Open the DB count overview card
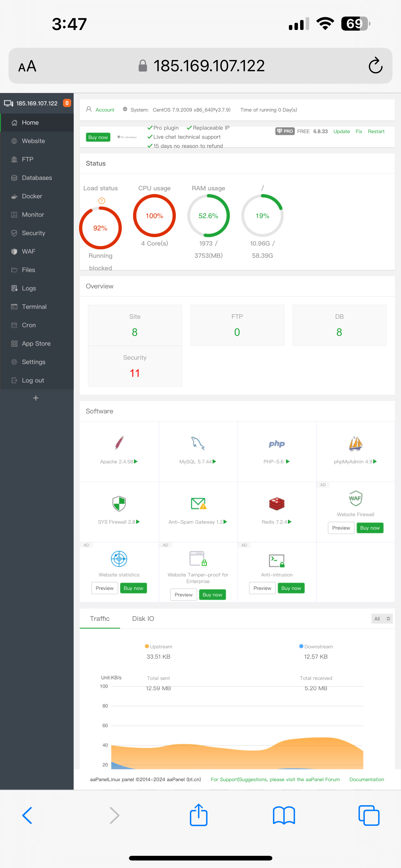Image resolution: width=401 pixels, height=868 pixels. (x=339, y=325)
